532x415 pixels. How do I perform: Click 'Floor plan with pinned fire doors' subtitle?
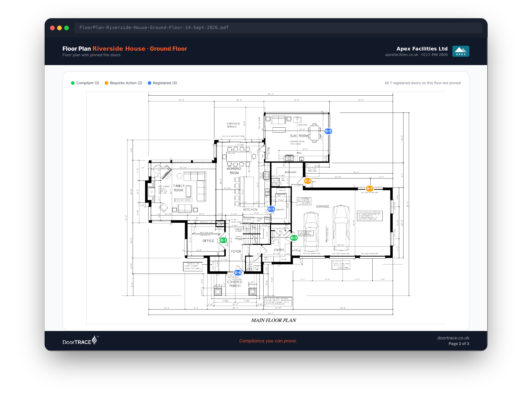91,55
